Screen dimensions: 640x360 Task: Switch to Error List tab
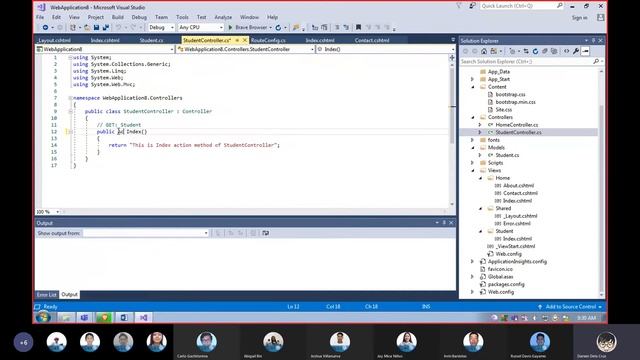[47, 295]
